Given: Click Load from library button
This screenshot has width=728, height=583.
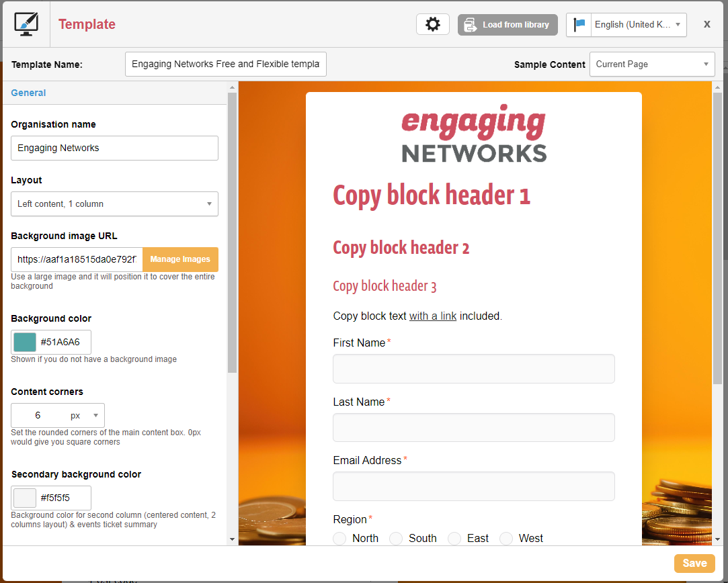Looking at the screenshot, I should [508, 25].
